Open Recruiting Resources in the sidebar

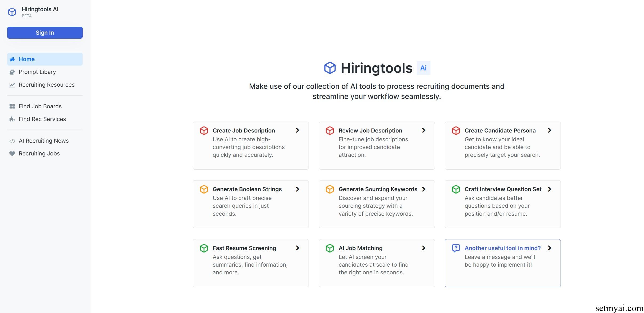(x=45, y=85)
